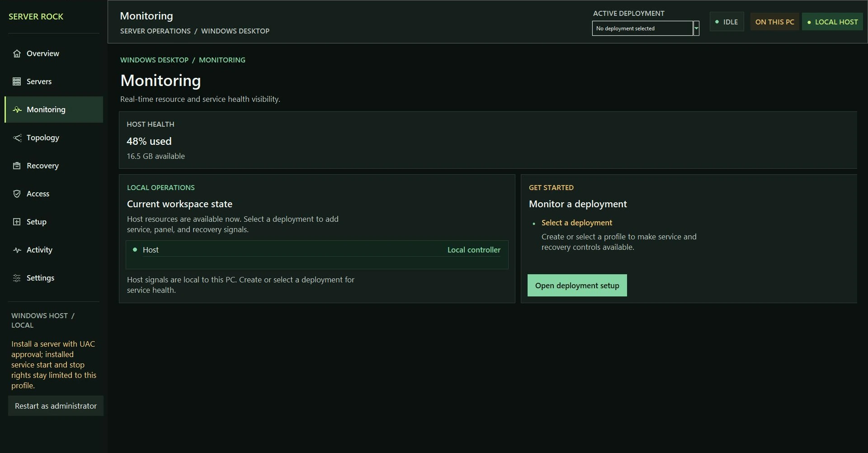Click the Settings sliders icon

[x=17, y=278]
